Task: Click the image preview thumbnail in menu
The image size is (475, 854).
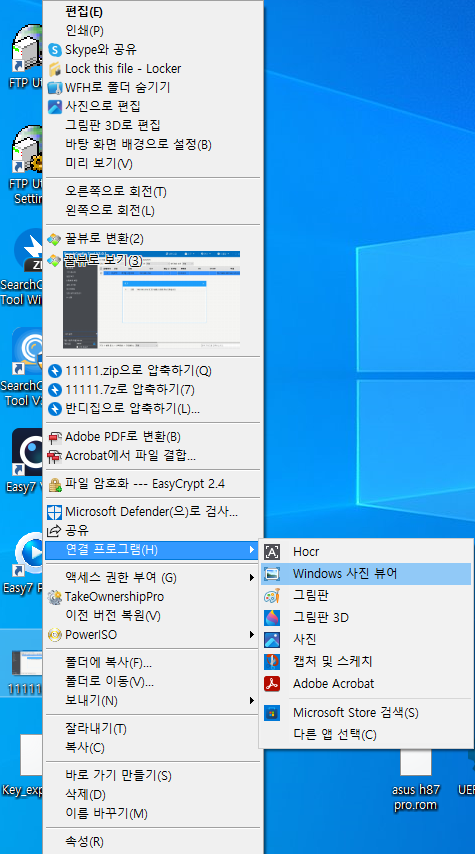Action: 151,300
